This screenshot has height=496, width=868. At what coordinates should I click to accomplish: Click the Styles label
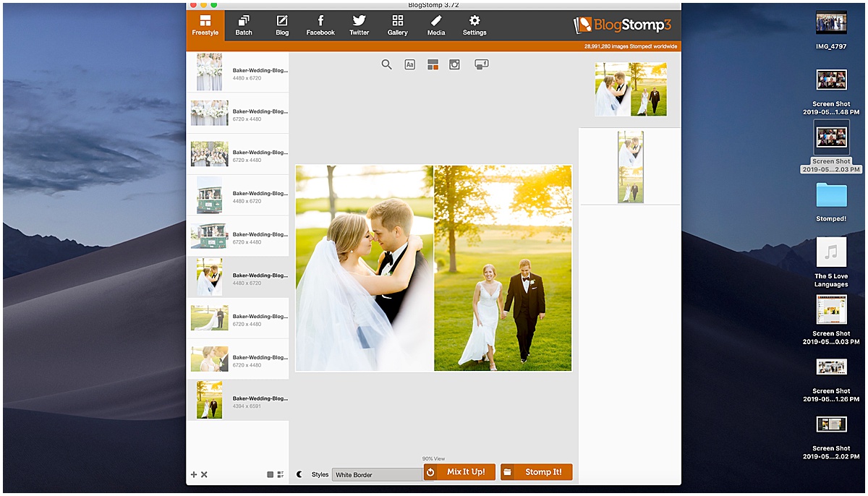[320, 475]
